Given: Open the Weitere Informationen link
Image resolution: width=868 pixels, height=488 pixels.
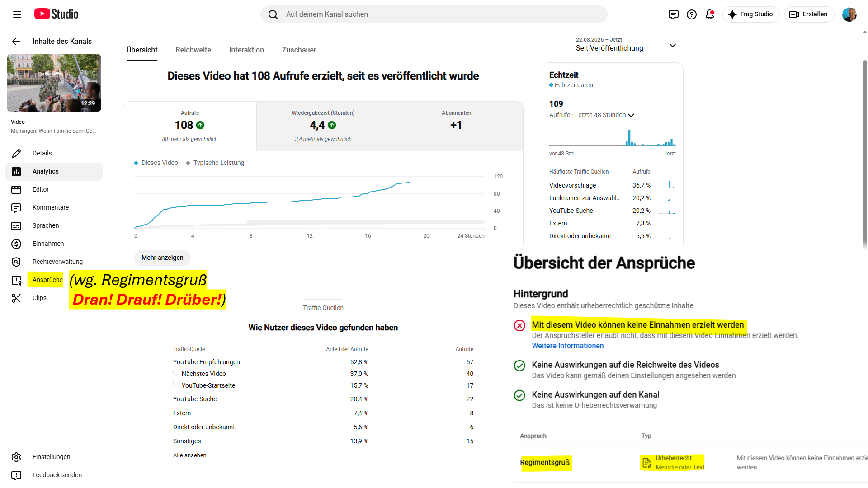Looking at the screenshot, I should tap(568, 346).
